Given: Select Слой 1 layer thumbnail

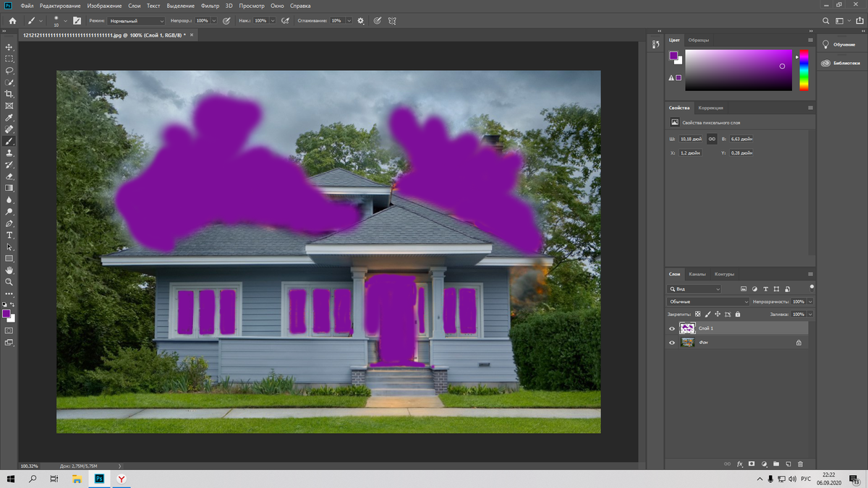Looking at the screenshot, I should tap(687, 328).
